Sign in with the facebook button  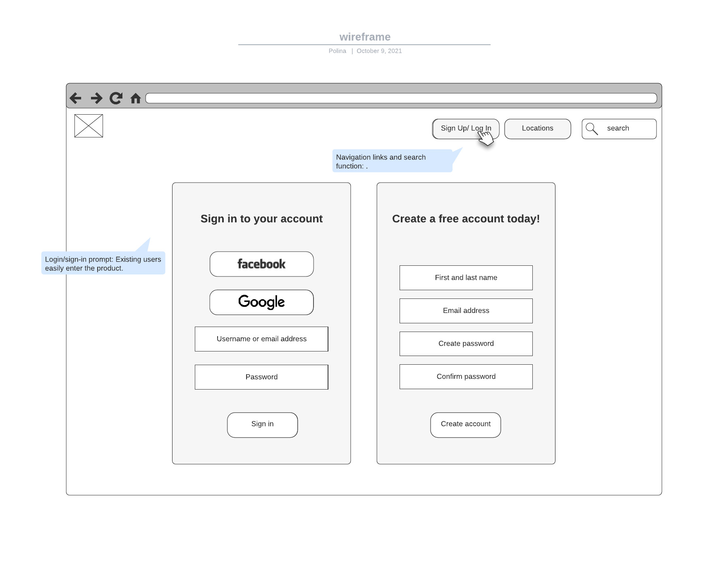pyautogui.click(x=261, y=264)
